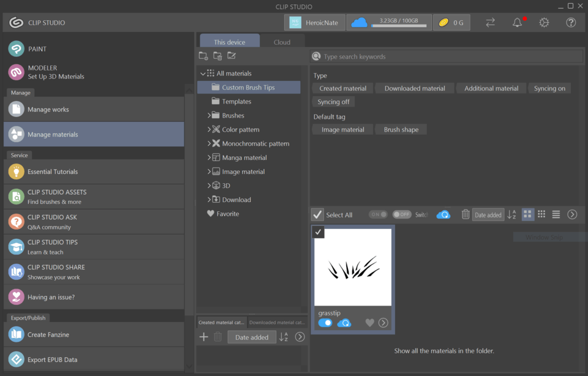Uncheck the grasstip material checkbox
588x376 pixels.
(x=318, y=232)
